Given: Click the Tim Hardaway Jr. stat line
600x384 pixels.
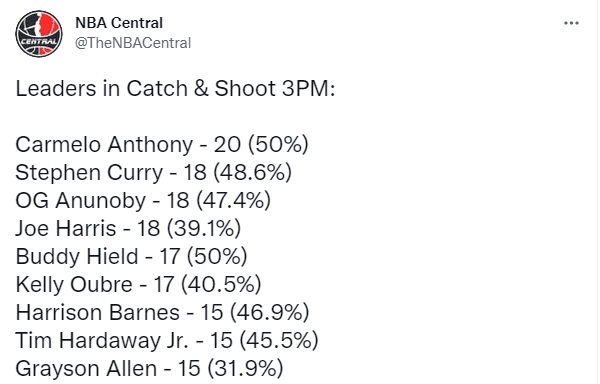Looking at the screenshot, I should [x=167, y=341].
